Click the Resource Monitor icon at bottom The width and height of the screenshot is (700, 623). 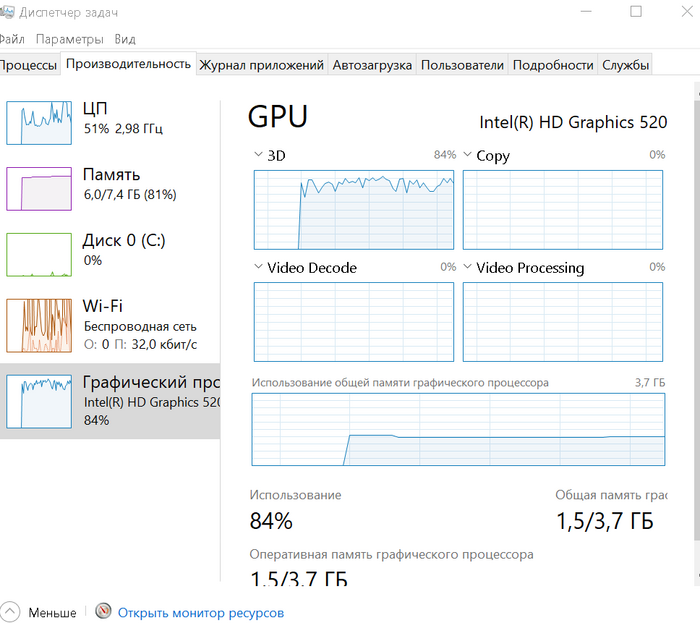coord(103,611)
